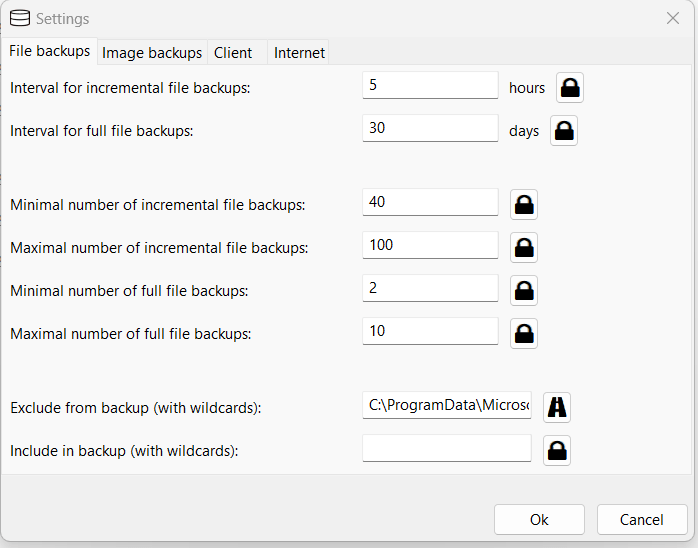Viewport: 698px width, 548px height.
Task: Click the lock icon beside incremental interval hours
Action: [x=570, y=88]
